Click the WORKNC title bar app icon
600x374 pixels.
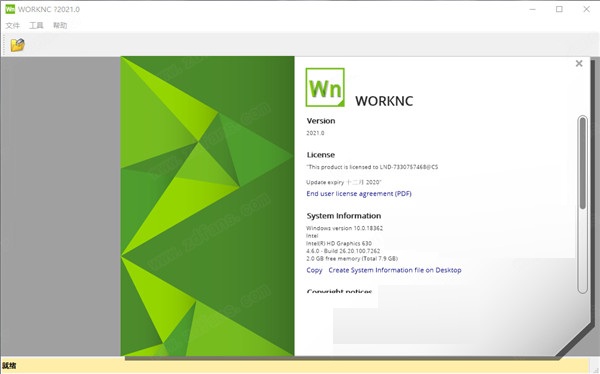pyautogui.click(x=10, y=9)
